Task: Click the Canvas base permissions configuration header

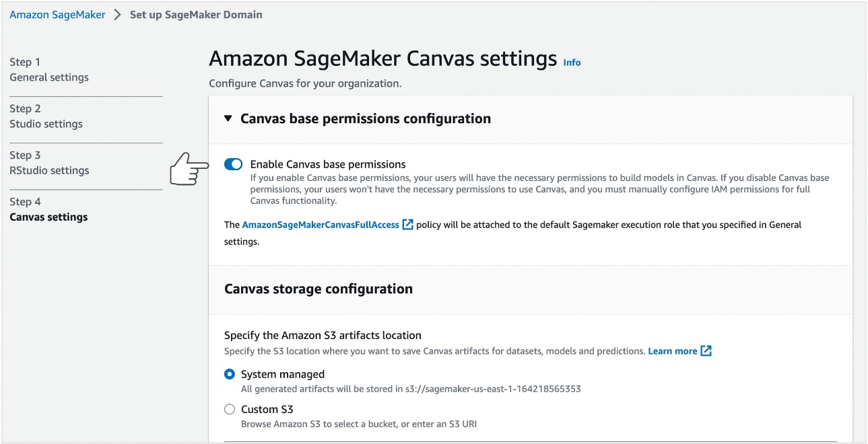Action: pos(366,118)
